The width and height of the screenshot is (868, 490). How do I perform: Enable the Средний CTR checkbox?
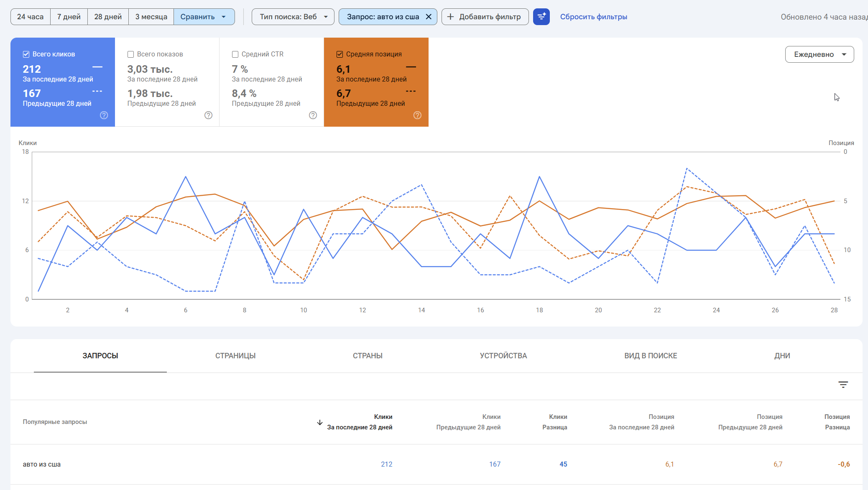click(235, 54)
